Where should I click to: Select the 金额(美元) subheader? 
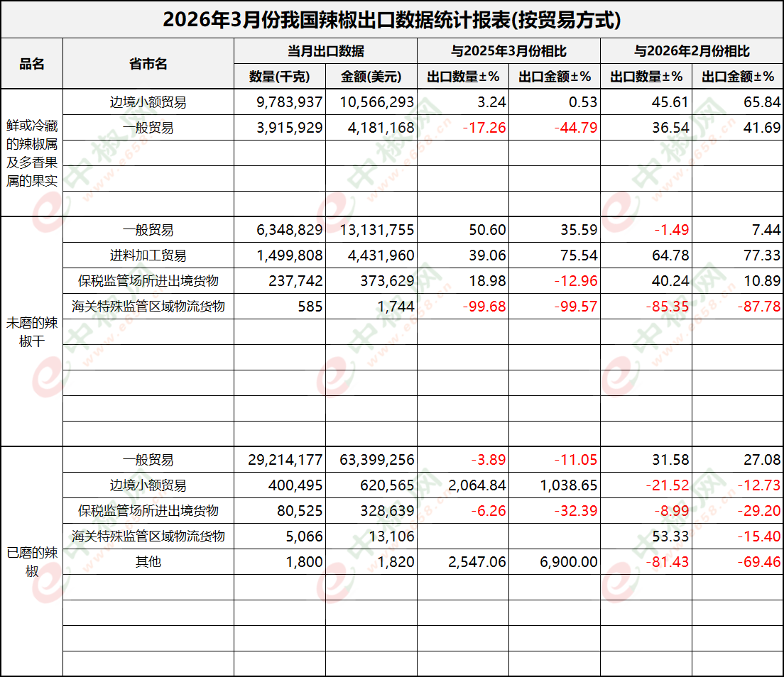pos(371,77)
